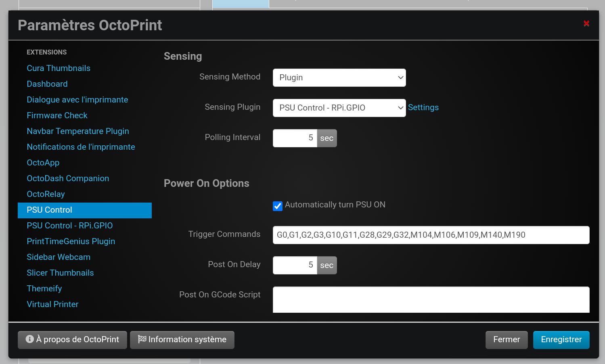The height and width of the screenshot is (364, 605).
Task: Open À propos de OctoPrint
Action: [72, 340]
